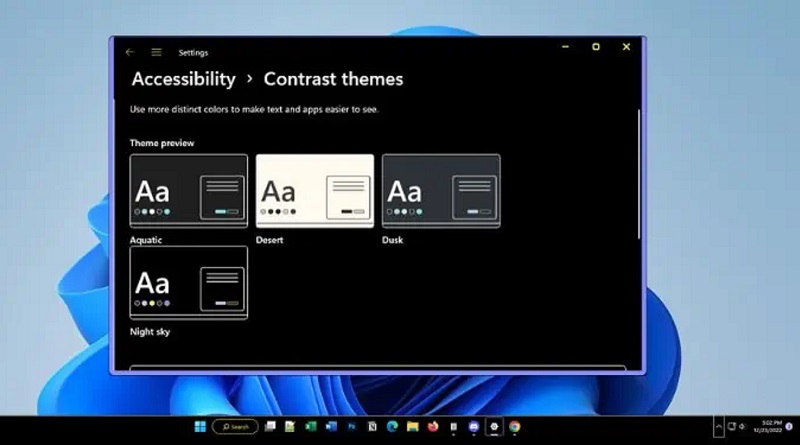Choose the Dusk contrast theme thumbnail
Image resolution: width=800 pixels, height=445 pixels.
click(441, 191)
